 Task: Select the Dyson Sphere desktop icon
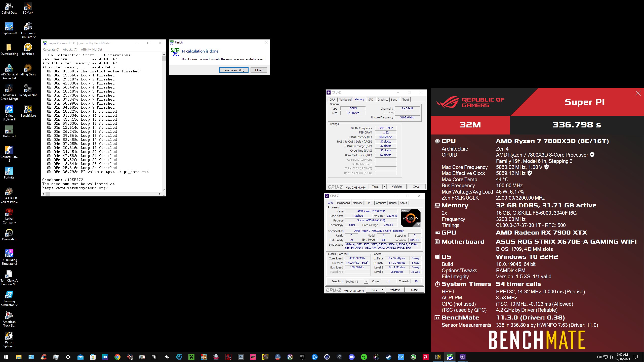coord(9,340)
